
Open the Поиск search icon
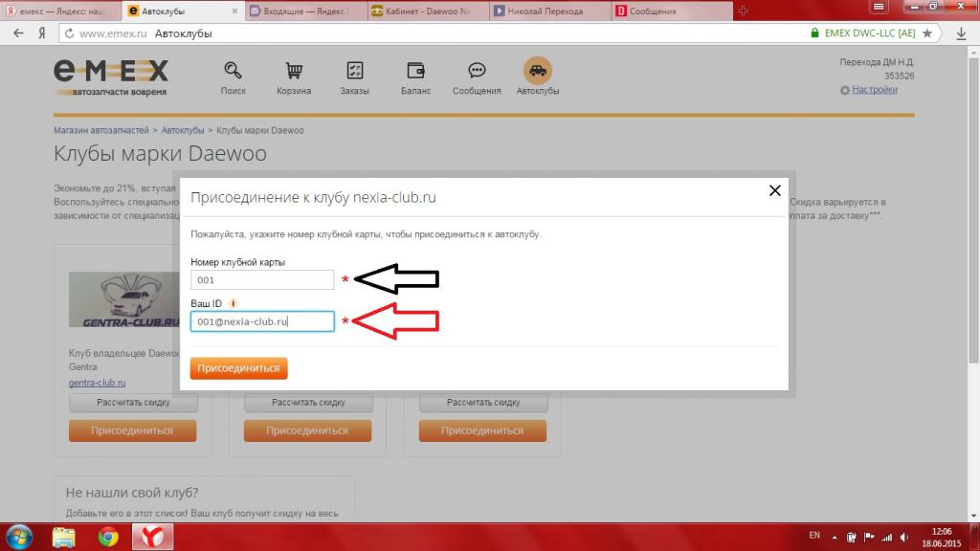point(233,71)
